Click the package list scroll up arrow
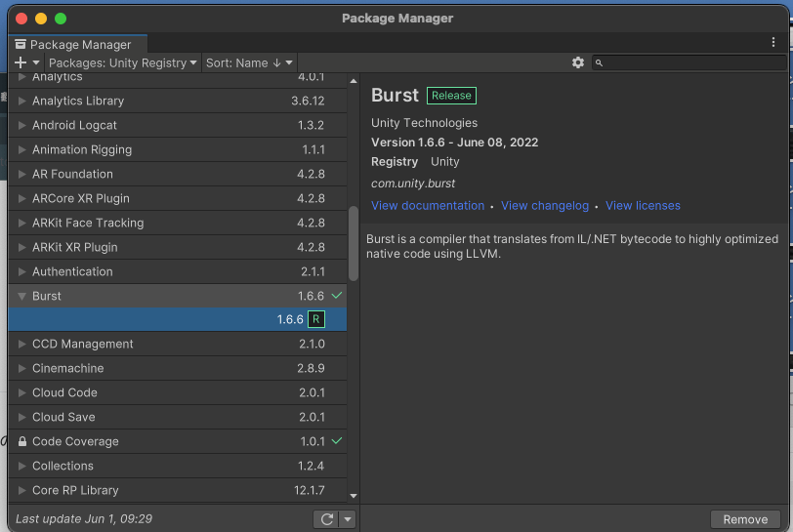This screenshot has width=793, height=532. 354,81
